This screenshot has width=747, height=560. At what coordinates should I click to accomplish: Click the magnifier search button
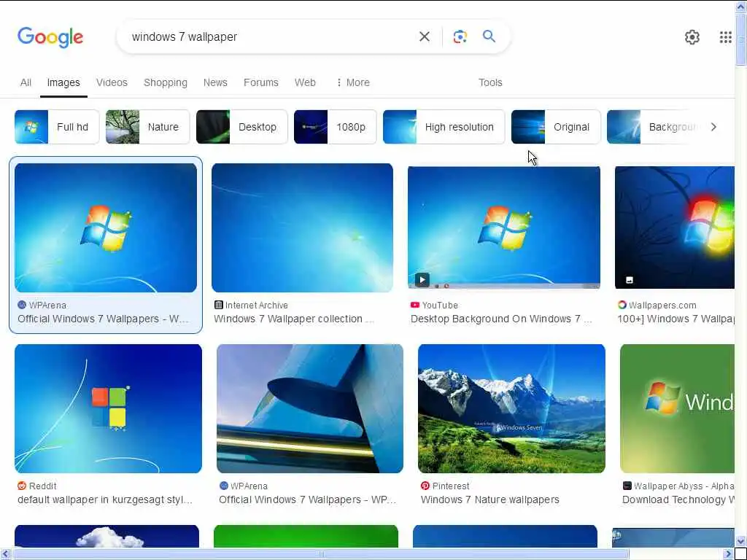[x=489, y=36]
